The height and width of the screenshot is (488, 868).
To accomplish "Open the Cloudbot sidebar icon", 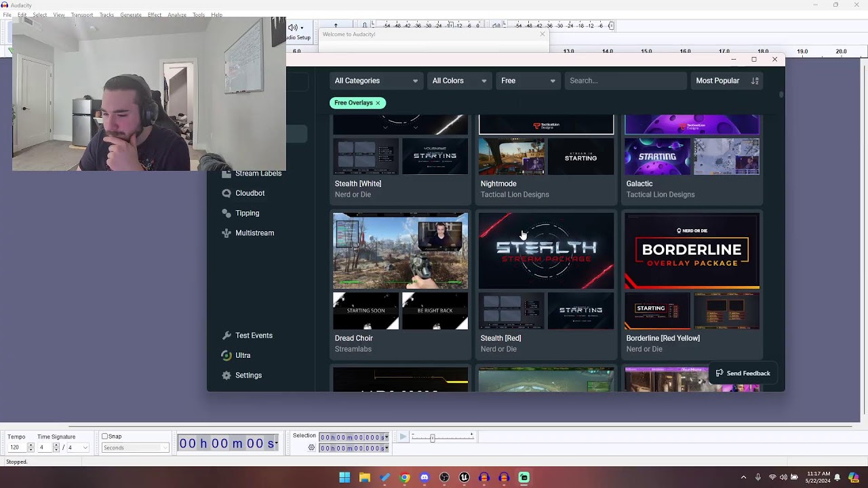I will point(226,193).
